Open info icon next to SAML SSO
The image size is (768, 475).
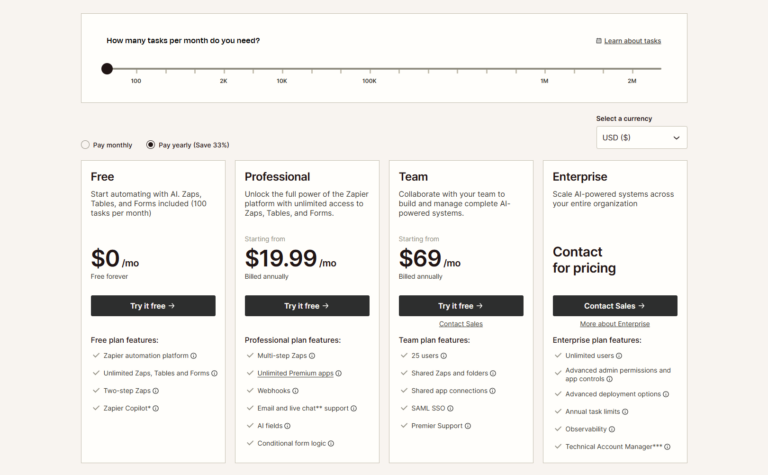click(450, 408)
